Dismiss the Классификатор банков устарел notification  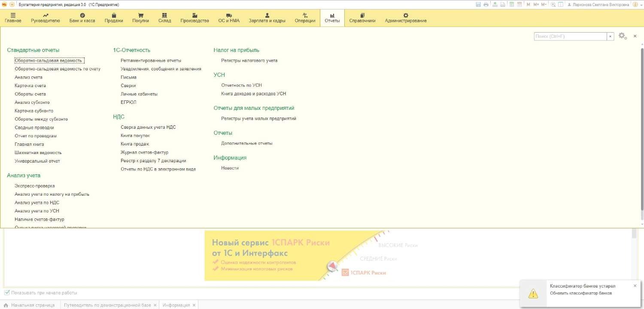coord(635,286)
